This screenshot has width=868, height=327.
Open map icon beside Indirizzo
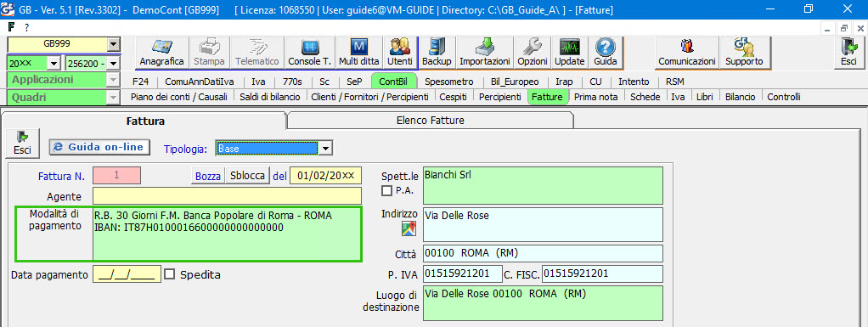coord(409,228)
